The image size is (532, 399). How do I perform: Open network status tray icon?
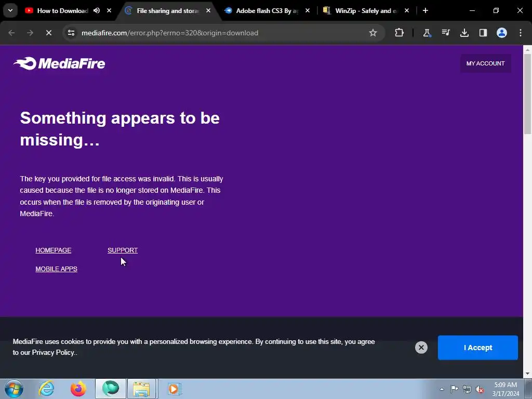tap(467, 389)
